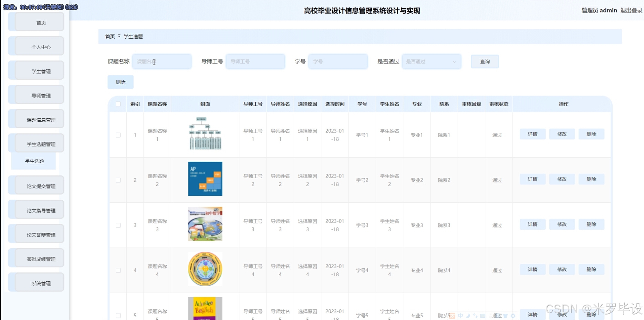Open 个人中心 in the sidebar
The height and width of the screenshot is (320, 644).
pyautogui.click(x=36, y=47)
